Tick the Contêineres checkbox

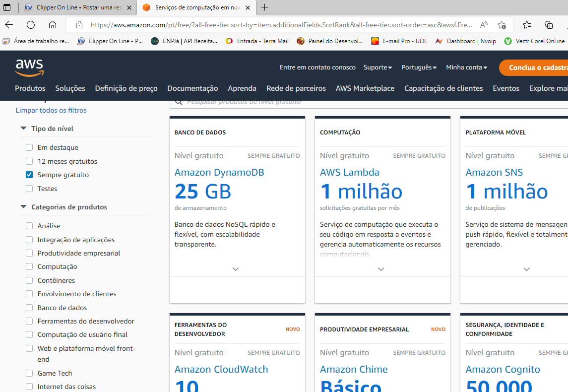[29, 280]
